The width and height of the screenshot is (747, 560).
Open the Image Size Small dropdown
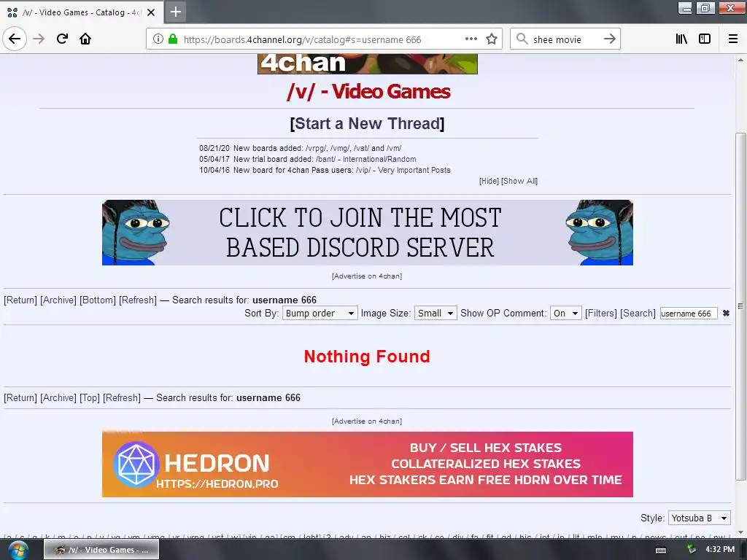click(436, 314)
